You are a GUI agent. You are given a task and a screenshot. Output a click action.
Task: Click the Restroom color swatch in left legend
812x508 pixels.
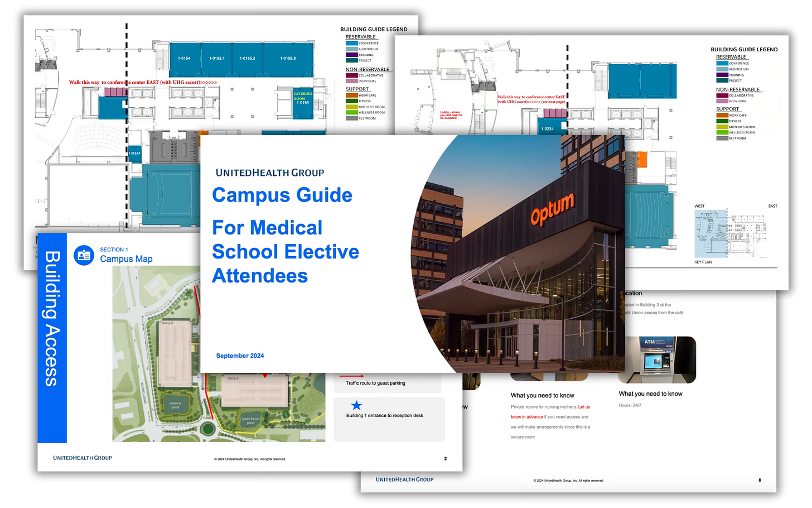(x=351, y=118)
